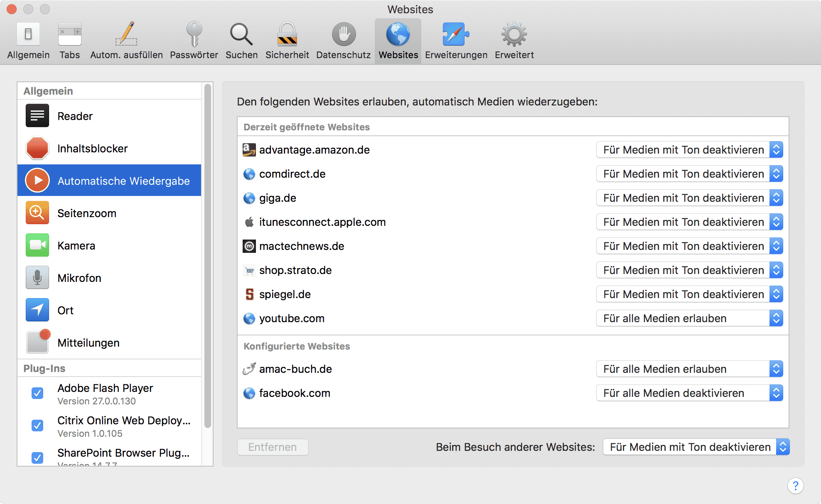The height and width of the screenshot is (504, 821).
Task: Open the Erweiterungen puzzle icon
Action: pyautogui.click(x=456, y=34)
